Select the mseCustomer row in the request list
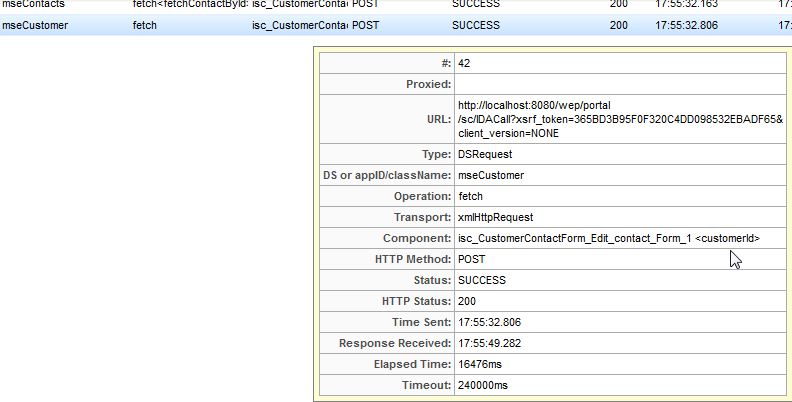The width and height of the screenshot is (792, 402). click(35, 25)
